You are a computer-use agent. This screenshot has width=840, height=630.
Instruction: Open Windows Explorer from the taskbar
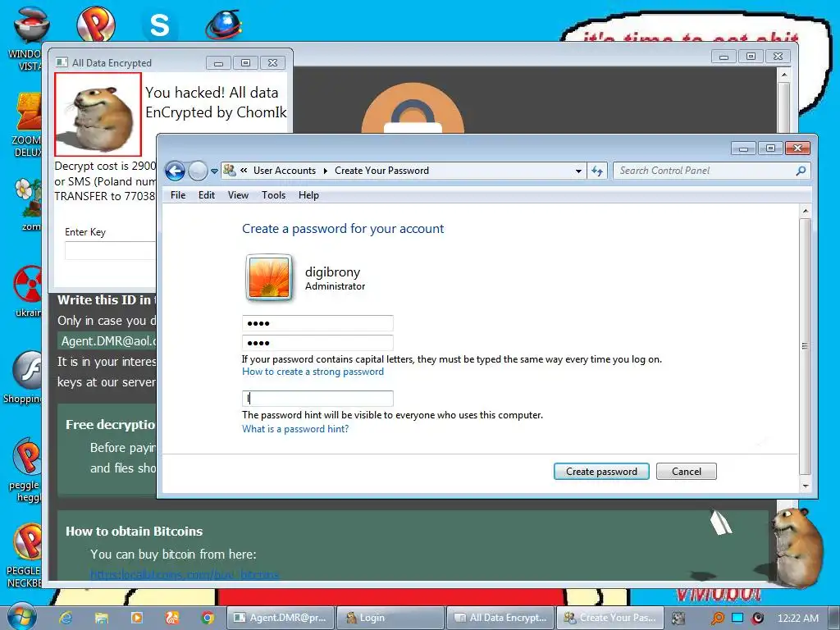(x=101, y=618)
